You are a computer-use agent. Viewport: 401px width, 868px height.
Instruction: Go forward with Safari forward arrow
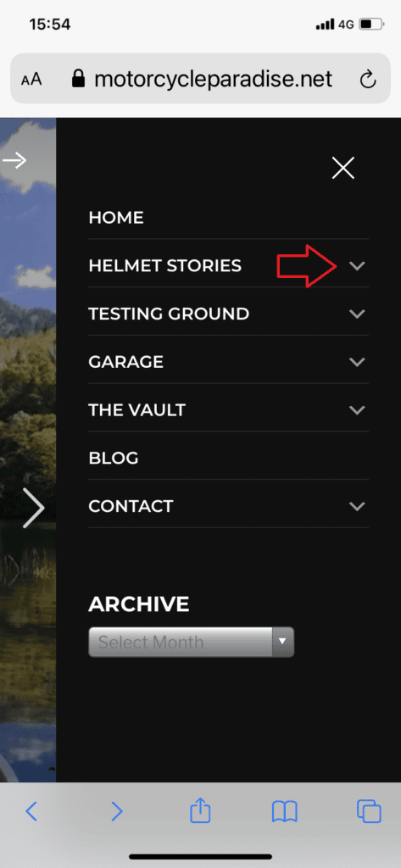(x=116, y=811)
